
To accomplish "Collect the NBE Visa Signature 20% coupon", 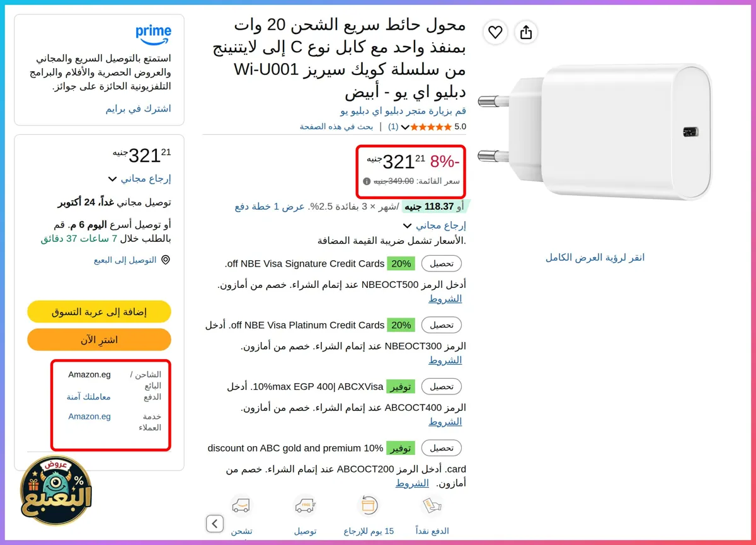I will coord(442,263).
